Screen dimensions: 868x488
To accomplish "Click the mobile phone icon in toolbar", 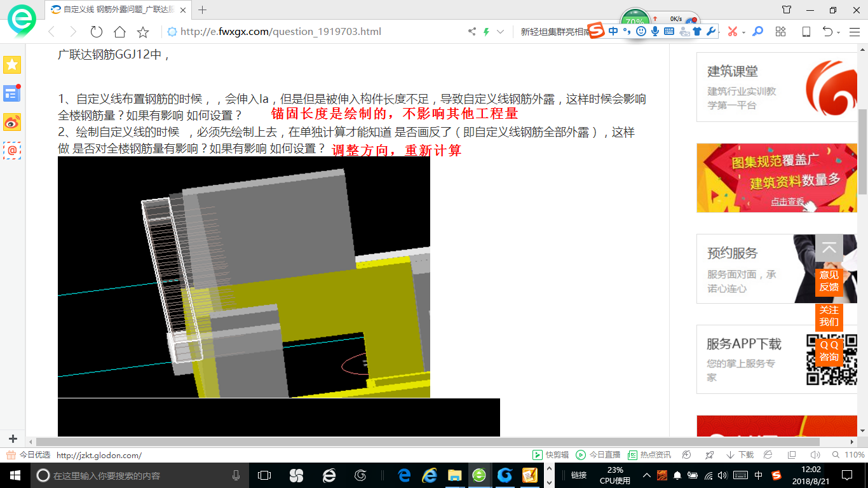I will click(806, 32).
